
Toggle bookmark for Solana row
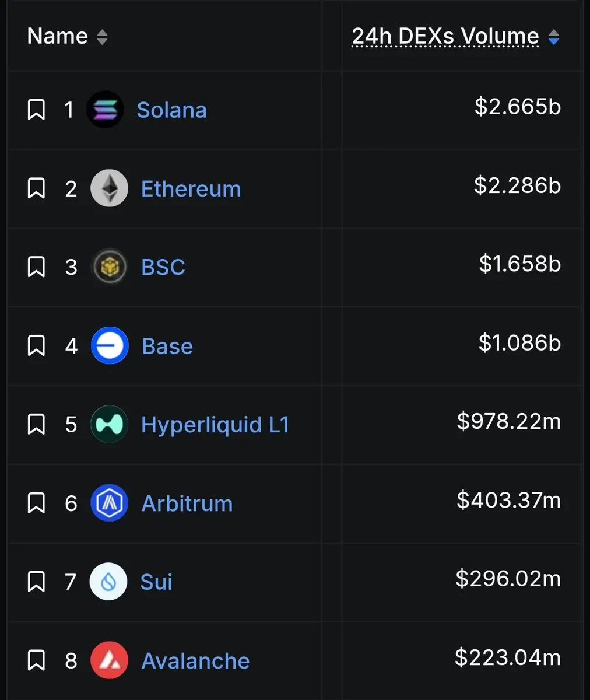pyautogui.click(x=36, y=110)
